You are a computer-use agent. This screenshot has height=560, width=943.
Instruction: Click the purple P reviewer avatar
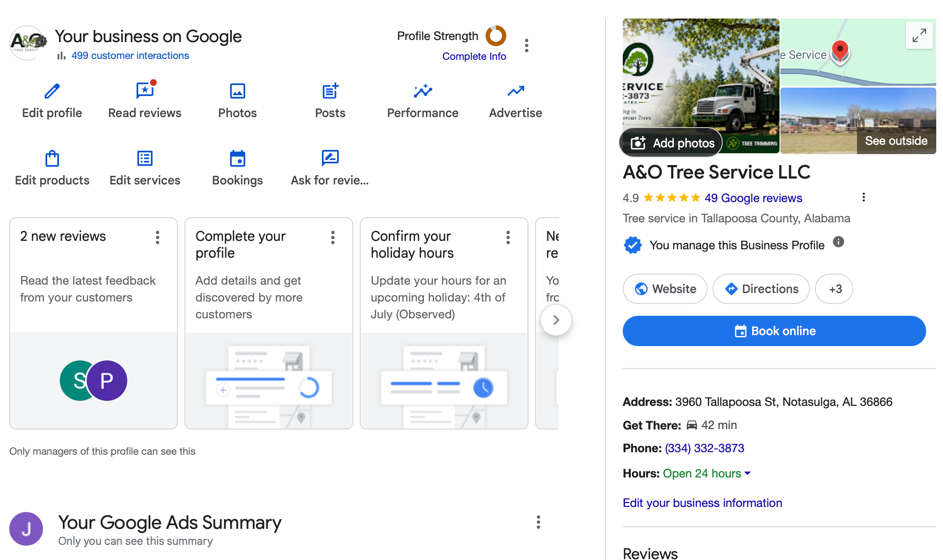[107, 381]
